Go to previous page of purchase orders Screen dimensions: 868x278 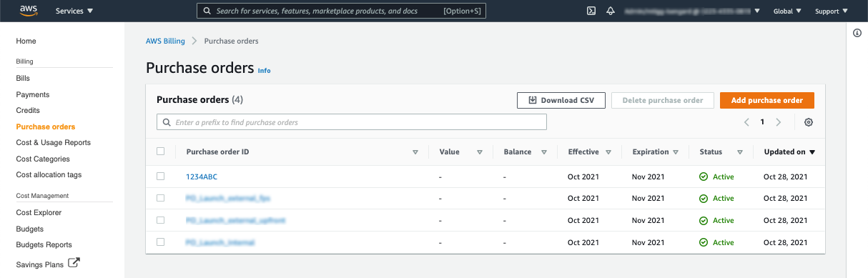click(x=746, y=122)
